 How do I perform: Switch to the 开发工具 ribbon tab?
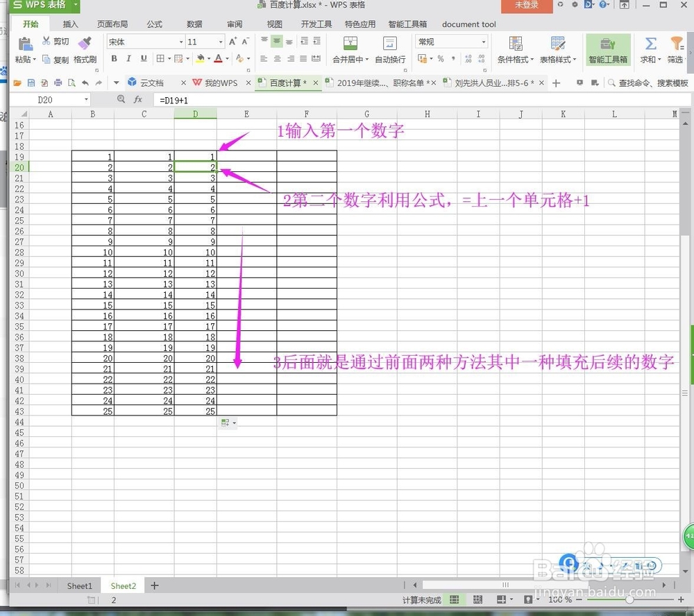(316, 24)
